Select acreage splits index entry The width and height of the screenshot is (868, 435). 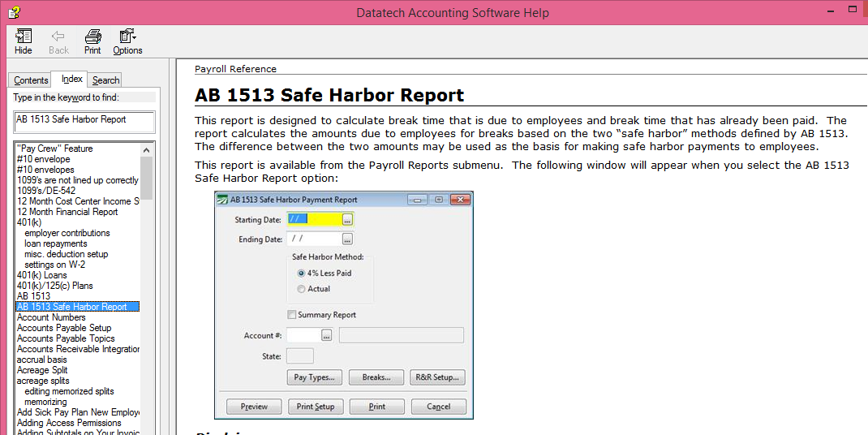click(x=43, y=380)
